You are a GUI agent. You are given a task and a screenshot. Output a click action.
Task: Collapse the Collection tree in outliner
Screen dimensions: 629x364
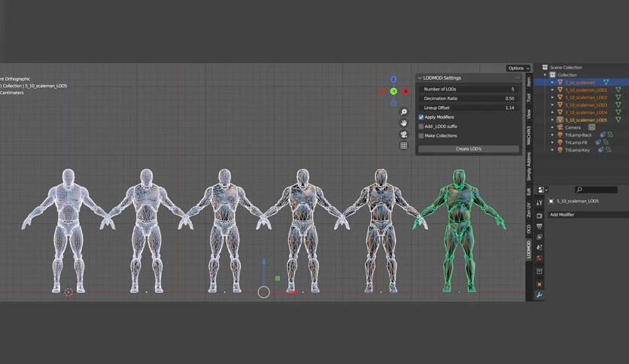click(545, 75)
